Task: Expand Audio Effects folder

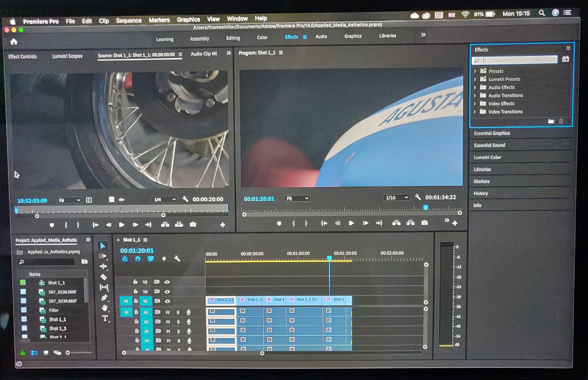Action: (x=475, y=87)
